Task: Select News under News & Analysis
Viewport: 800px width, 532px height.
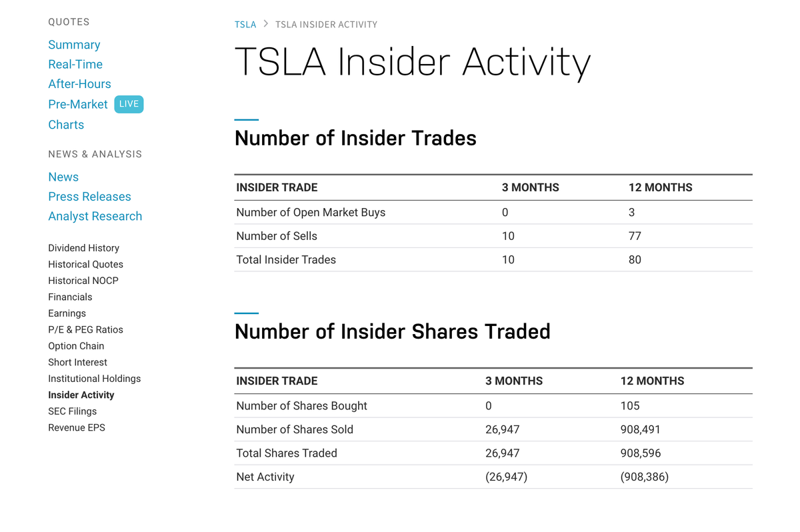Action: [63, 177]
